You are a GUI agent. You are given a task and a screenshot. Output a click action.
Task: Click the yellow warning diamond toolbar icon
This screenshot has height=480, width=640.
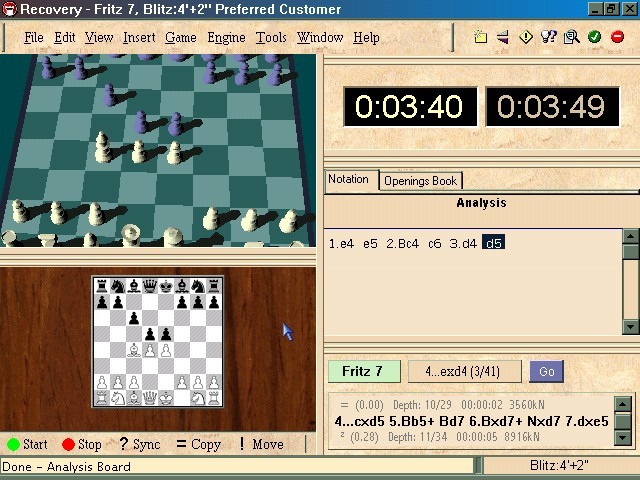tap(526, 37)
